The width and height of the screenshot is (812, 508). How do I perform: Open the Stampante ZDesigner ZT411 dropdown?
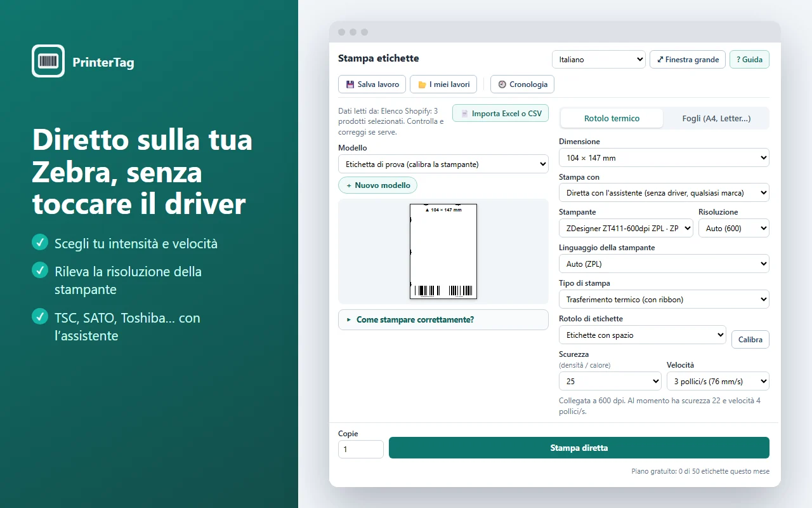pyautogui.click(x=626, y=228)
